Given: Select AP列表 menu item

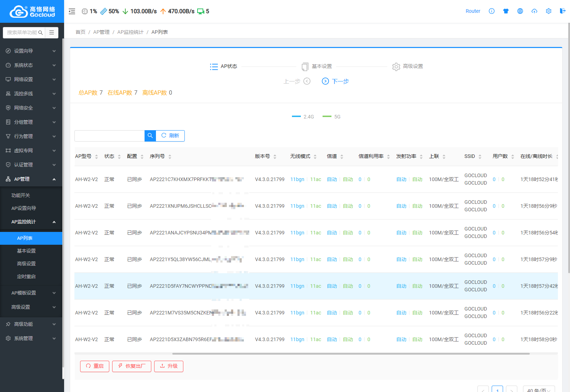Looking at the screenshot, I should 31,238.
